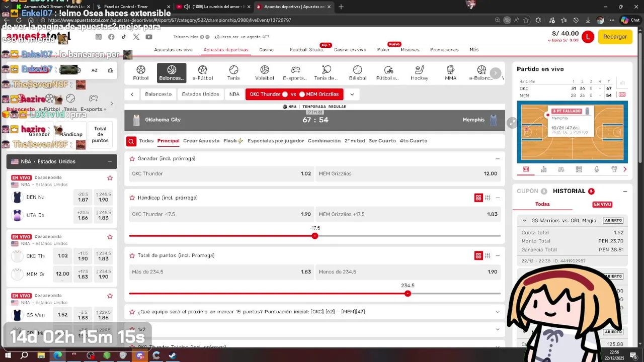This screenshot has height=362, width=644.
Task: Open the team jersey icon in live match
Action: coord(614,169)
